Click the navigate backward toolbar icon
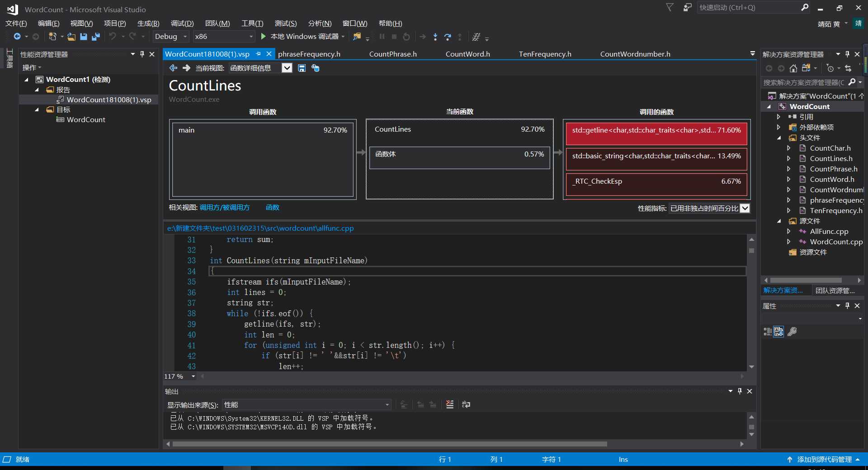868x470 pixels. click(x=17, y=37)
